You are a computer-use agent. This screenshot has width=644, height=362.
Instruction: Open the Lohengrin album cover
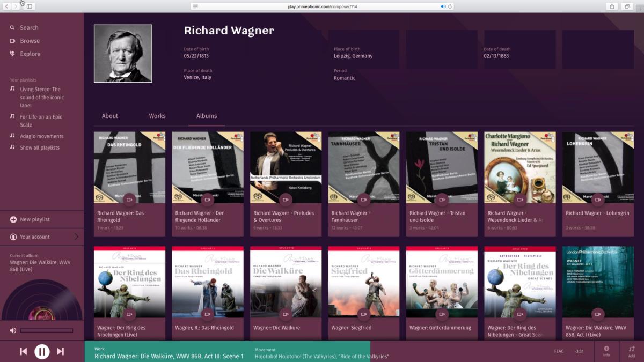tap(598, 167)
